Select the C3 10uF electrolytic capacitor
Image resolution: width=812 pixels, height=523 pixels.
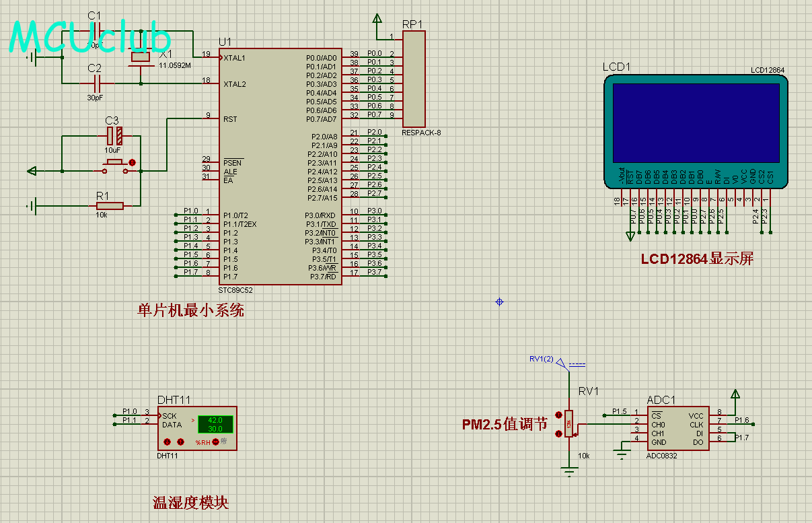tap(115, 136)
